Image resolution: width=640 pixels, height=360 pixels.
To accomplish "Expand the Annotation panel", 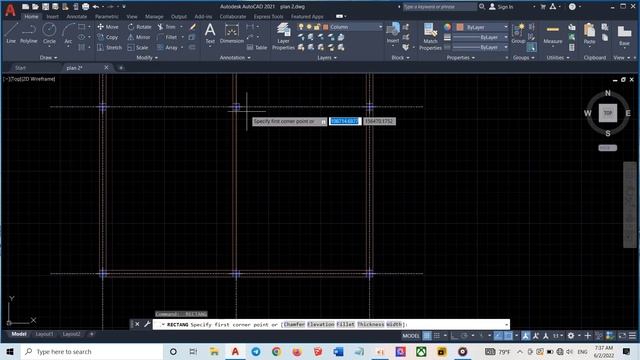I will (x=235, y=58).
